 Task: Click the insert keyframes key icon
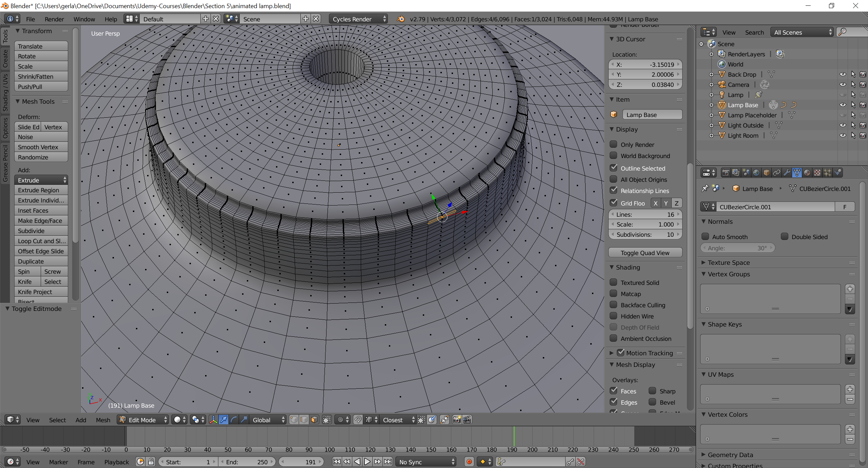pyautogui.click(x=571, y=462)
